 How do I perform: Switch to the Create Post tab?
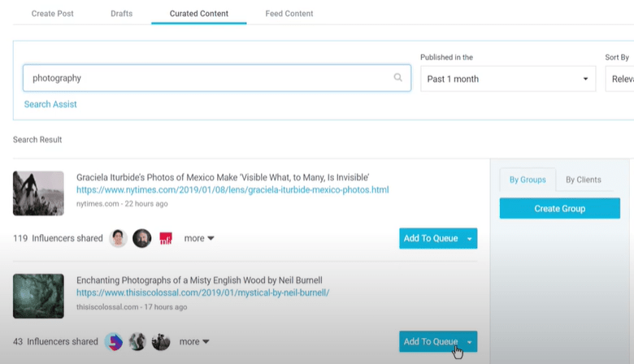(x=53, y=13)
